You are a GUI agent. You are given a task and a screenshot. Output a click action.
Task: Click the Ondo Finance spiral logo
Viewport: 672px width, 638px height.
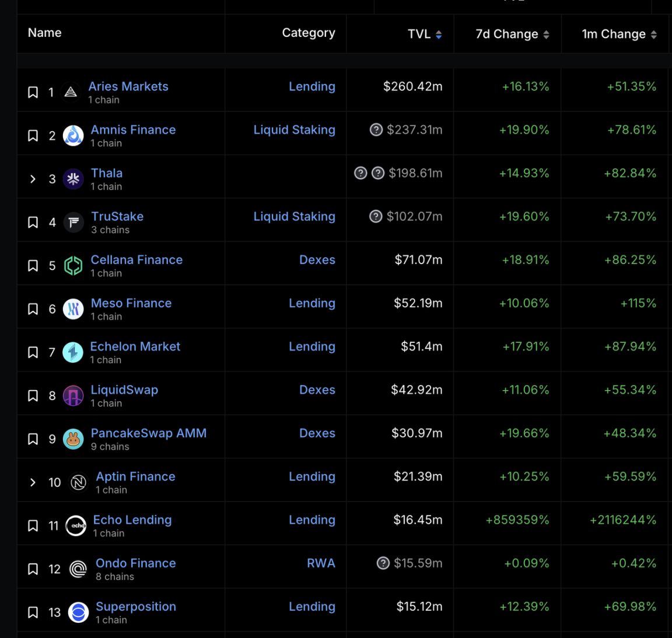(x=78, y=569)
